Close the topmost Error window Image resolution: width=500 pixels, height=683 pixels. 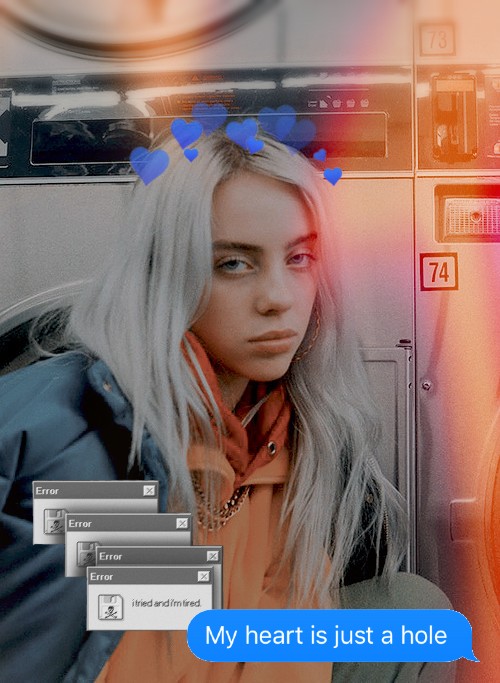[149, 490]
